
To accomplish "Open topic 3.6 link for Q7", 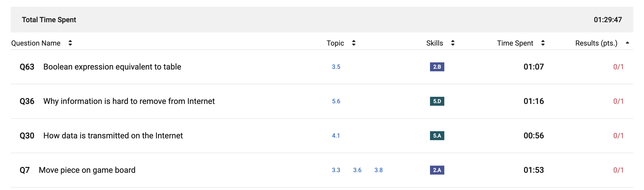I will point(357,170).
